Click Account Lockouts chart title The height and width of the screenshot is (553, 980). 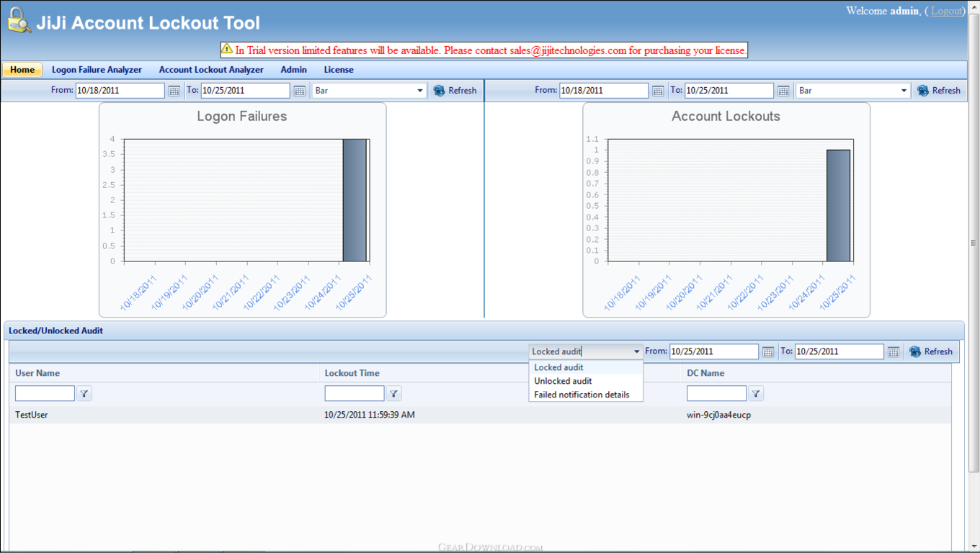point(726,117)
